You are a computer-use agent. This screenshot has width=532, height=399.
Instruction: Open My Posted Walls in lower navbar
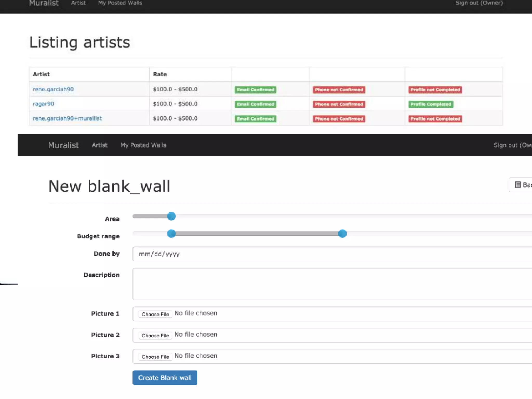(x=143, y=145)
